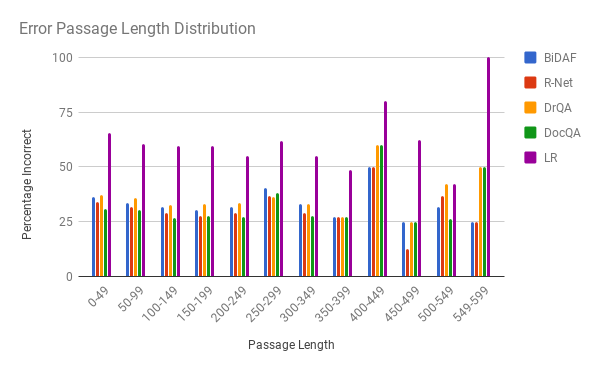Select the BiDAF legend label
This screenshot has width=600, height=371.
tap(560, 58)
